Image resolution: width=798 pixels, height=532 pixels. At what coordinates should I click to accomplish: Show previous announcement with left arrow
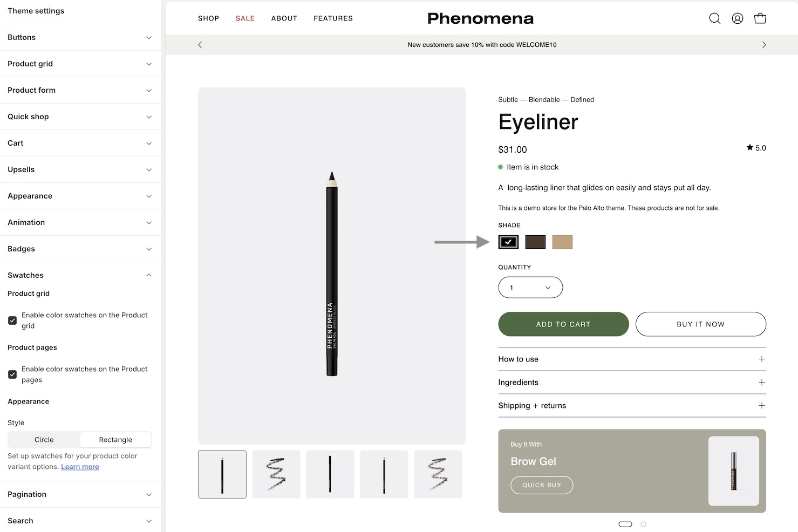(x=200, y=45)
